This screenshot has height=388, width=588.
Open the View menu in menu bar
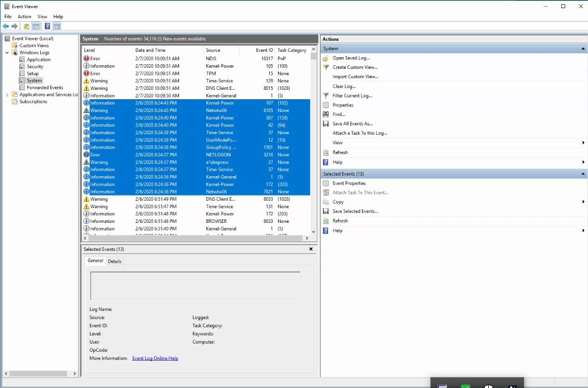point(43,16)
